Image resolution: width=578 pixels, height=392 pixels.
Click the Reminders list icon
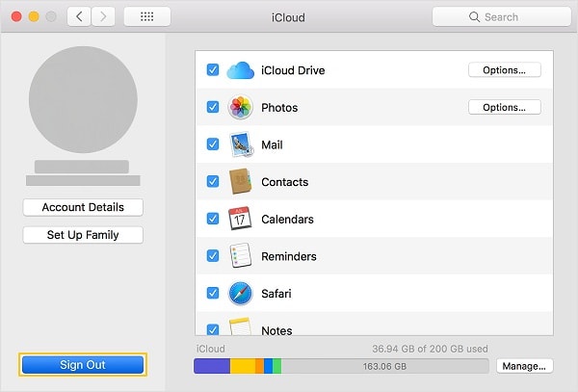pyautogui.click(x=240, y=256)
